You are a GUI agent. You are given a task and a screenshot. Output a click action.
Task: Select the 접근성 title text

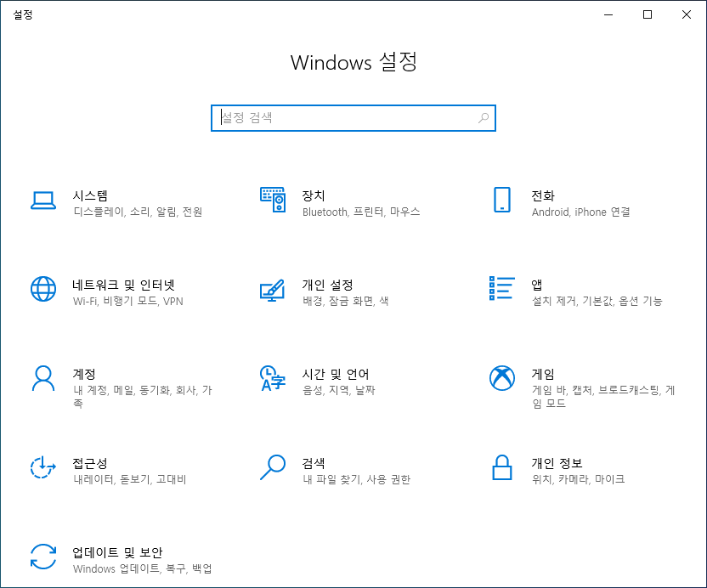(x=90, y=463)
